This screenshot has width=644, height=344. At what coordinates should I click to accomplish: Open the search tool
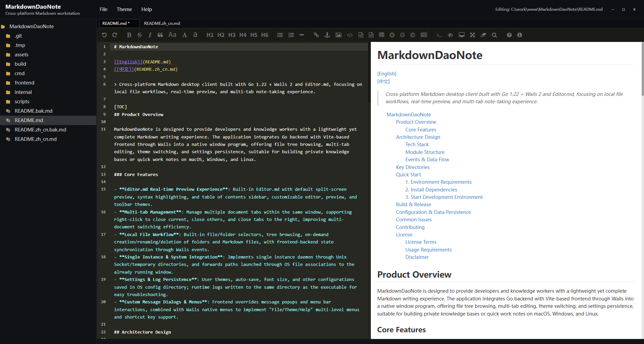(x=494, y=35)
